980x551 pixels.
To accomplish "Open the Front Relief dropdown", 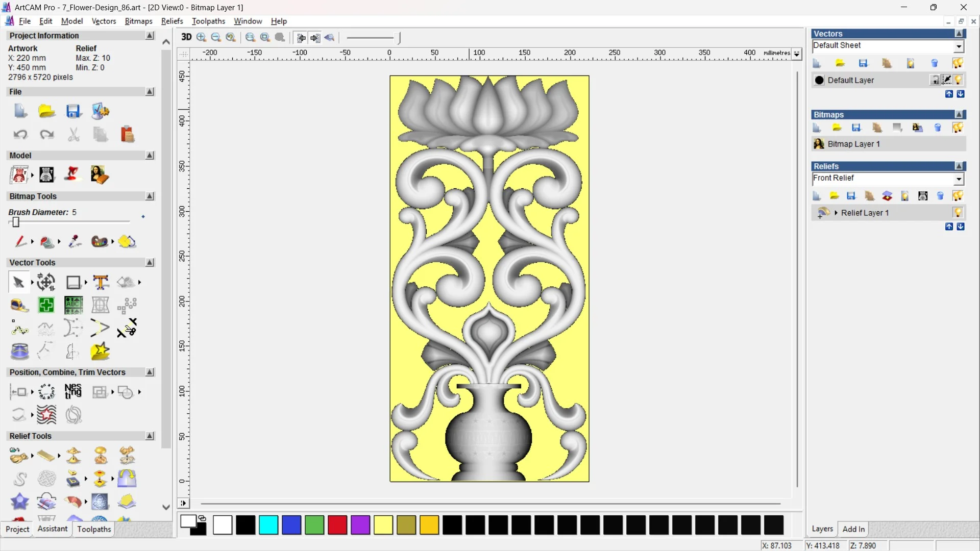I will 960,179.
